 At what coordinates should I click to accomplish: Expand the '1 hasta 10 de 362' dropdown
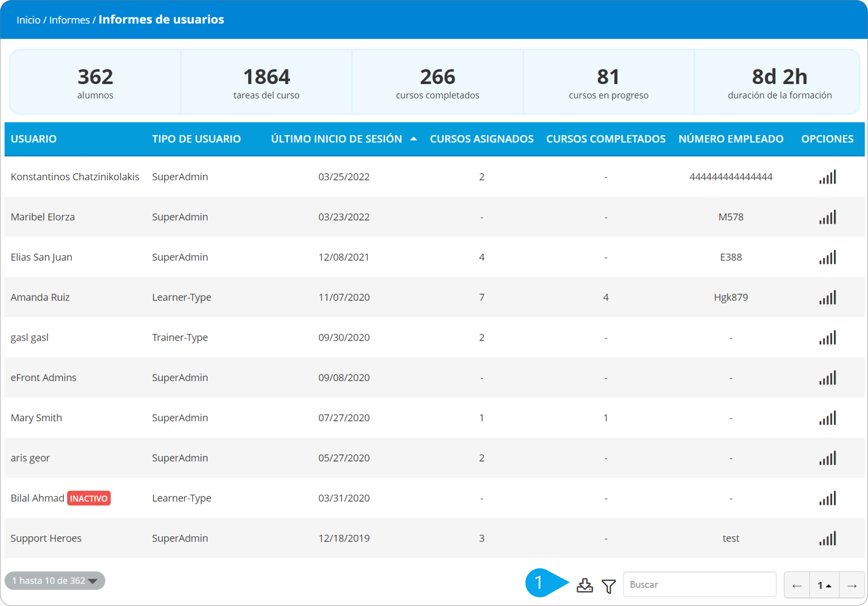click(55, 581)
